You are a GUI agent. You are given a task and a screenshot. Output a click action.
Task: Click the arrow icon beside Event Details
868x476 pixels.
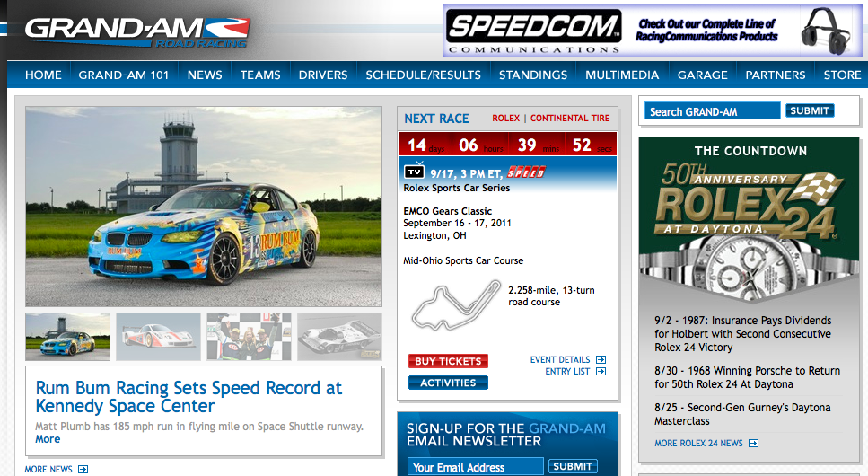tap(601, 360)
